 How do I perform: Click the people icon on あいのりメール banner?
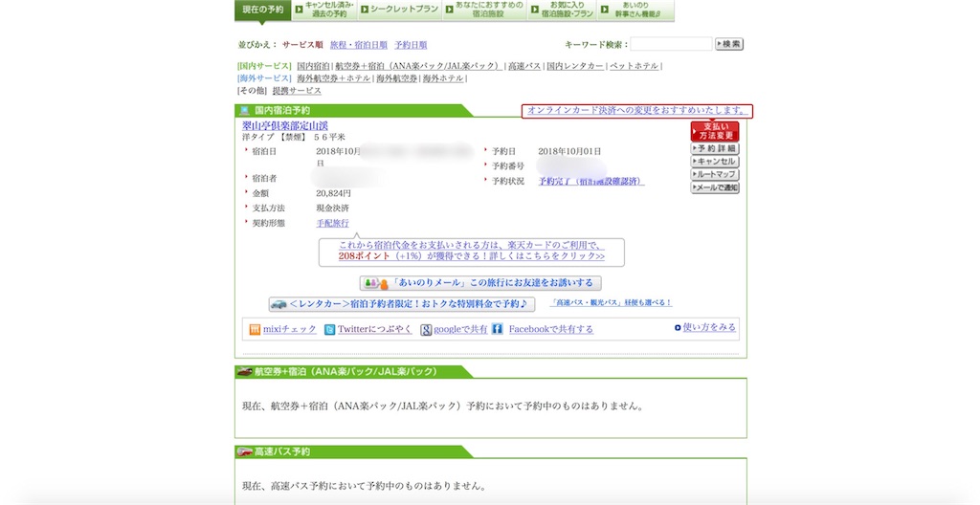(375, 283)
